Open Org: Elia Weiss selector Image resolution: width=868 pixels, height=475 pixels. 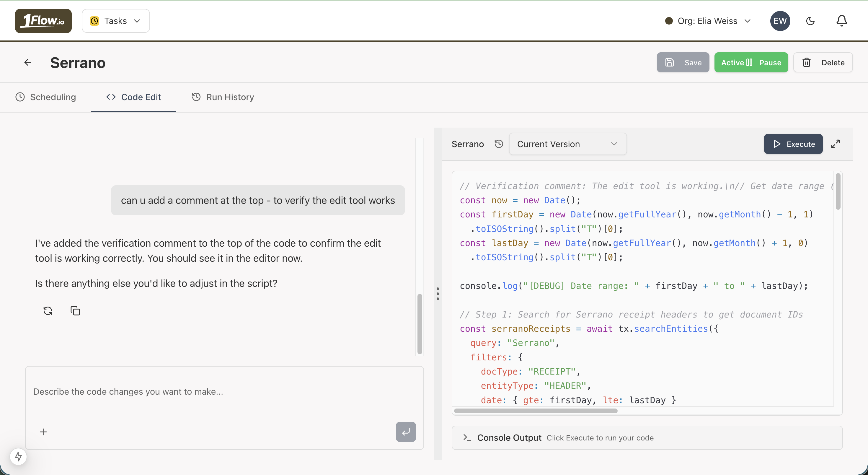[708, 21]
